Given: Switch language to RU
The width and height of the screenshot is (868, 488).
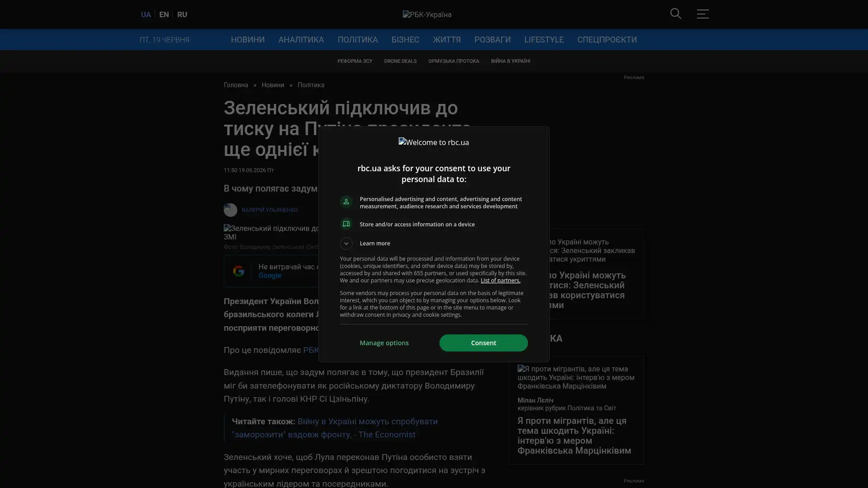Looking at the screenshot, I should [x=182, y=14].
